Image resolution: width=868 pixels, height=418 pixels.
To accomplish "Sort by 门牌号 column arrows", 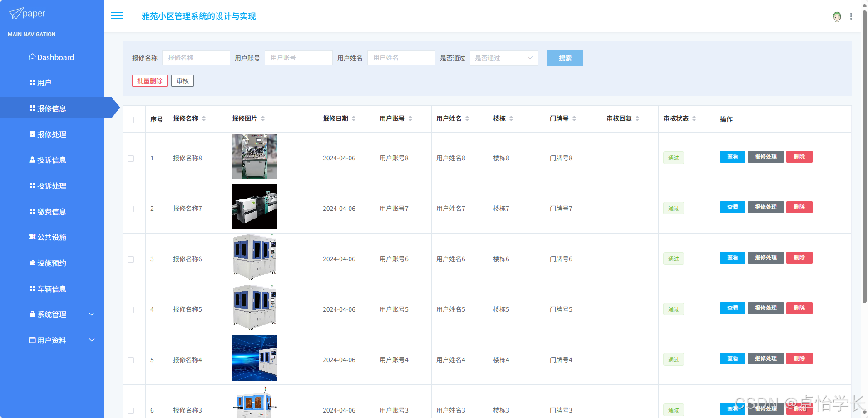I will click(574, 119).
